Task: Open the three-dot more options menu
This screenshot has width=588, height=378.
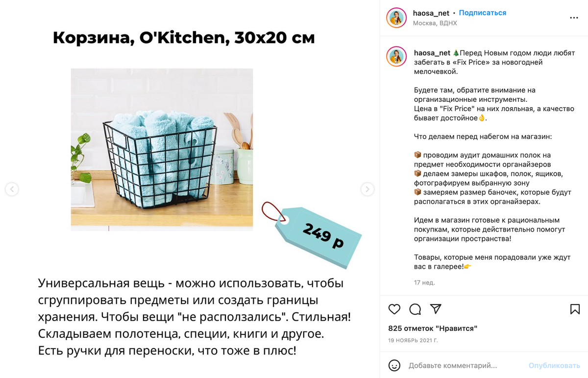Action: click(574, 18)
